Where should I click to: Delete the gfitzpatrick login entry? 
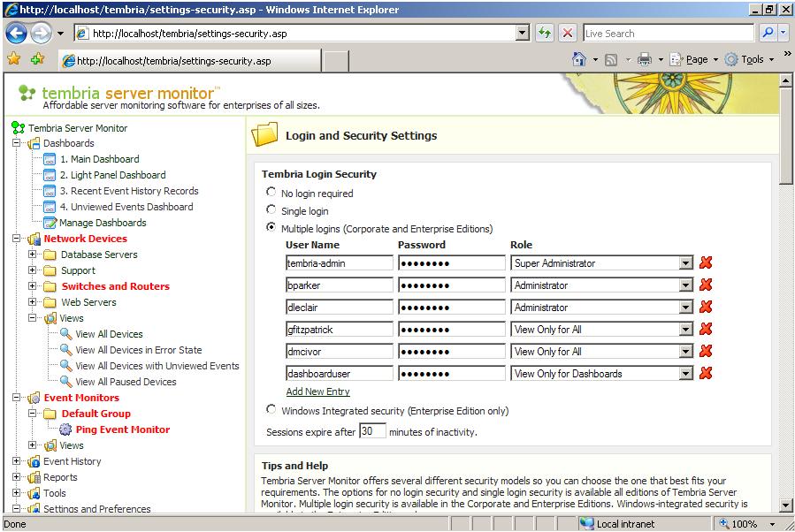pos(706,329)
